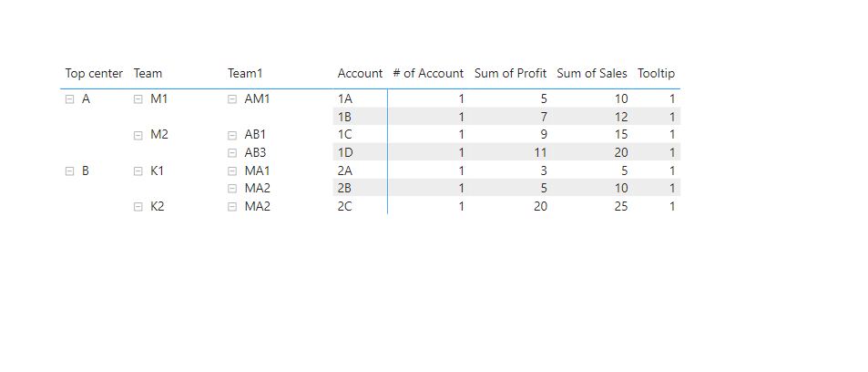Viewport: 868px width, 372px height.
Task: Click the Tooltip column header
Action: [656, 73]
